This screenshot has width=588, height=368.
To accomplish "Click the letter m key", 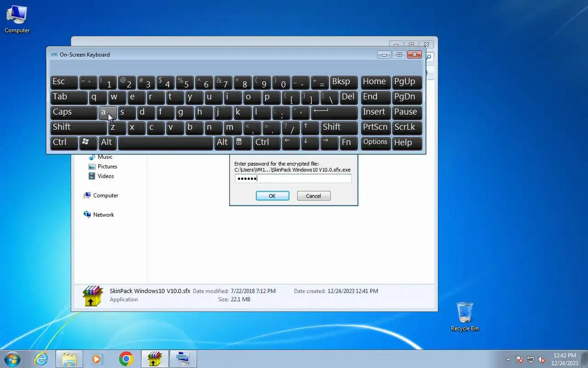I will [233, 128].
